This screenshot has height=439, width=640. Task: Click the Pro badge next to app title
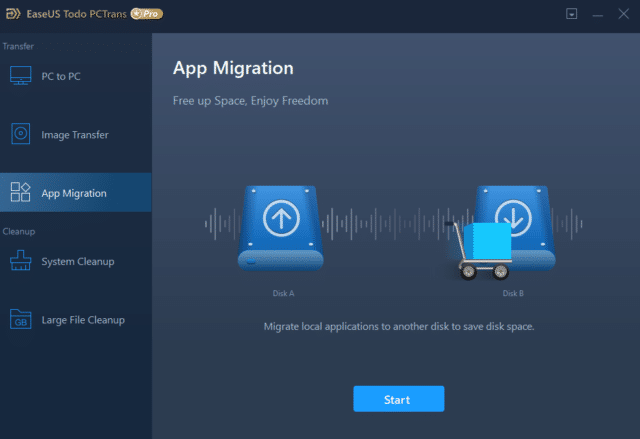click(x=147, y=14)
